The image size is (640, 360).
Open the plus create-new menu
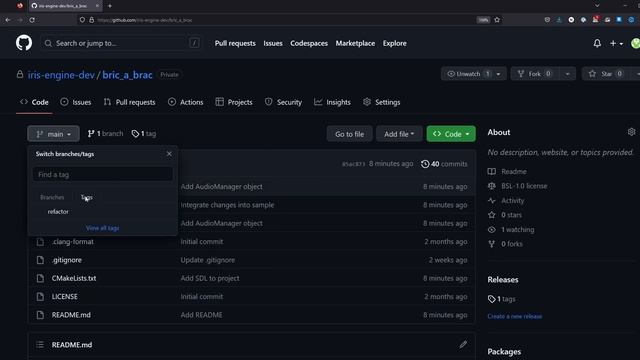click(616, 43)
